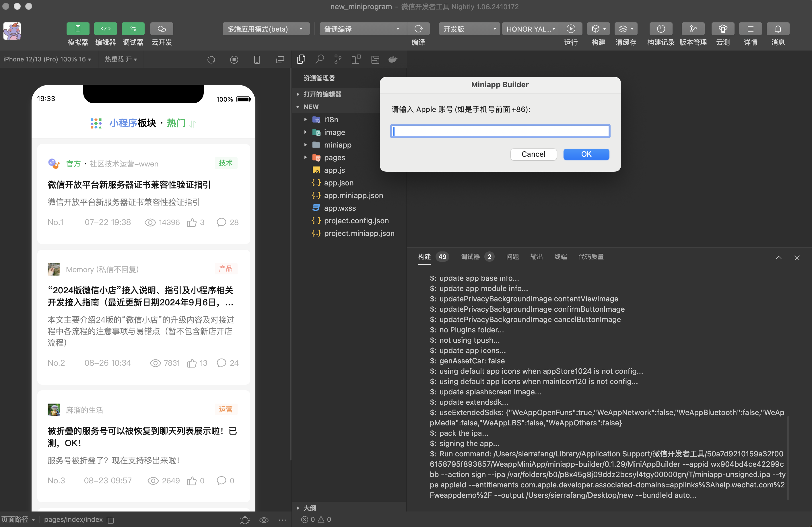Open 构建记录 build history clock icon

coord(661,29)
